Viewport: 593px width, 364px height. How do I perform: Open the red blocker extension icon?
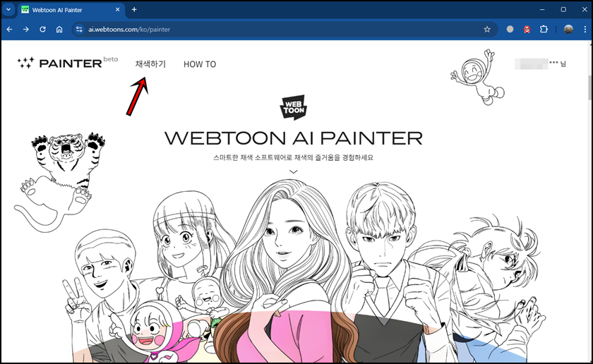click(527, 29)
